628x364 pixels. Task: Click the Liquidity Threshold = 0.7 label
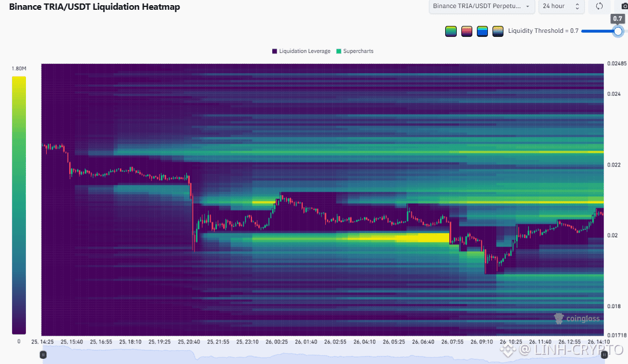pyautogui.click(x=543, y=31)
